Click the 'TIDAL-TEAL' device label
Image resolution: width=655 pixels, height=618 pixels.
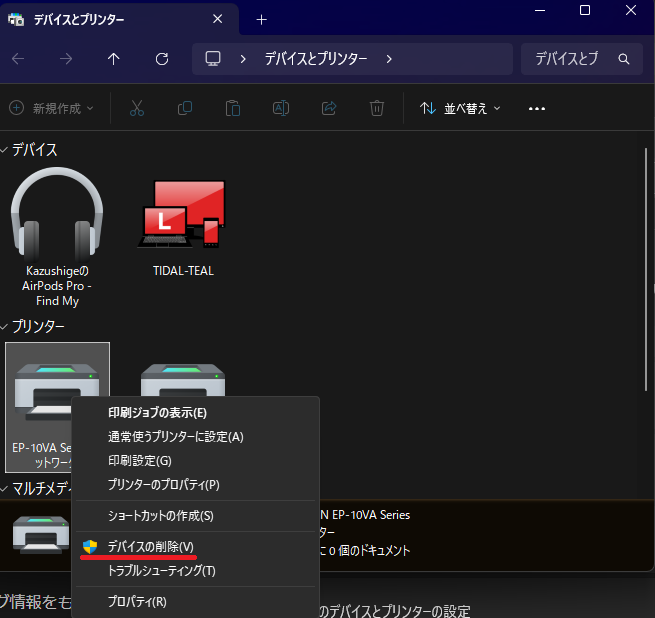coord(183,271)
